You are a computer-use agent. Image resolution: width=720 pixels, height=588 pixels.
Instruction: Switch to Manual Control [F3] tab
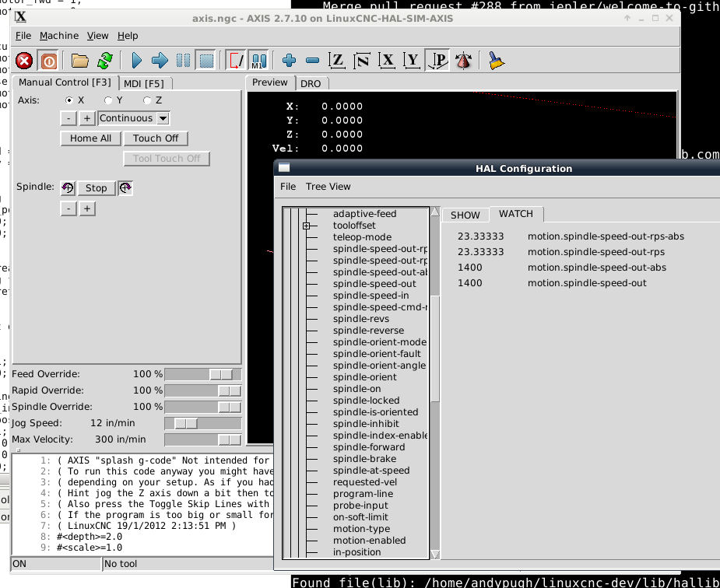coord(65,82)
